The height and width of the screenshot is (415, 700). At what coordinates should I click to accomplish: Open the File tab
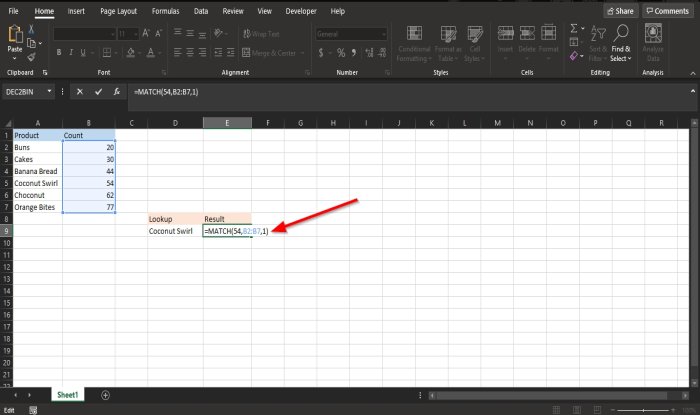13,11
